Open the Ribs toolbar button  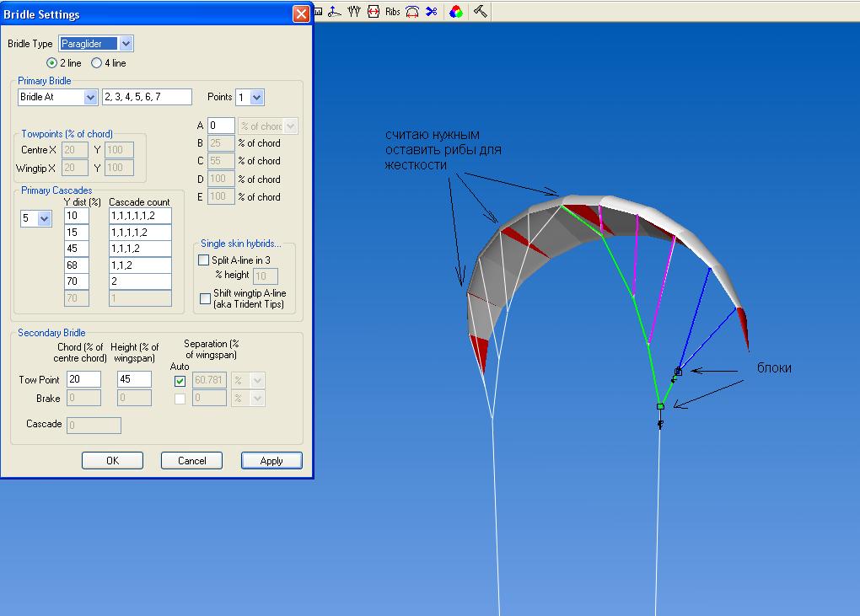(x=392, y=12)
